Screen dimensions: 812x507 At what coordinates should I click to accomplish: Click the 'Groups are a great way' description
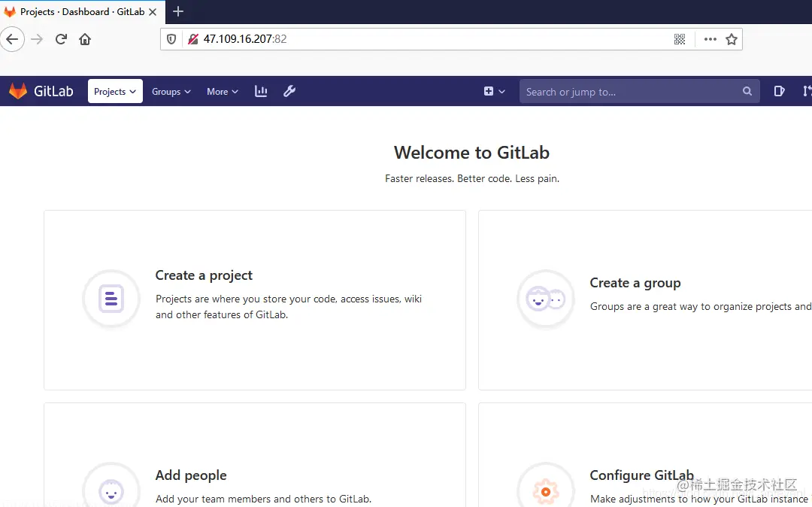point(701,307)
